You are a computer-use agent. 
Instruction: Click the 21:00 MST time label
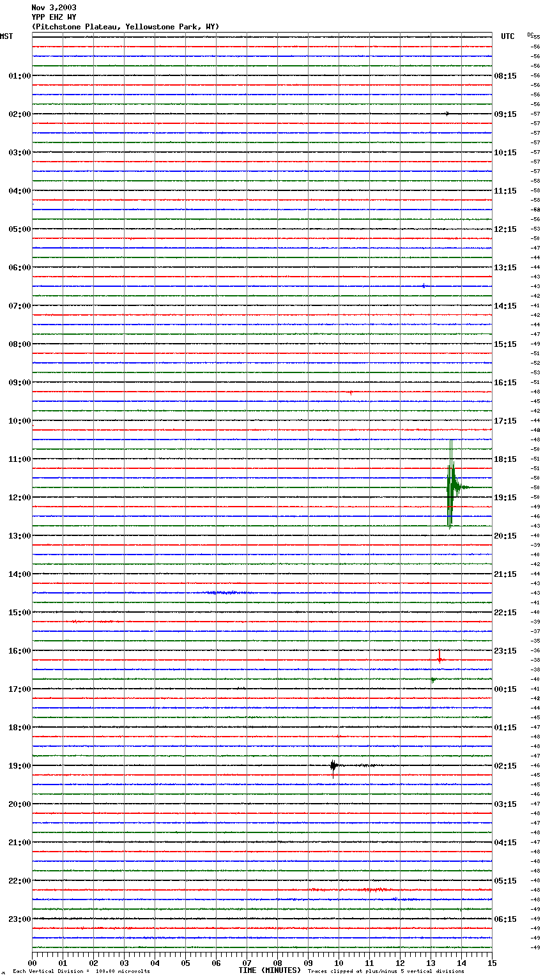pos(20,843)
